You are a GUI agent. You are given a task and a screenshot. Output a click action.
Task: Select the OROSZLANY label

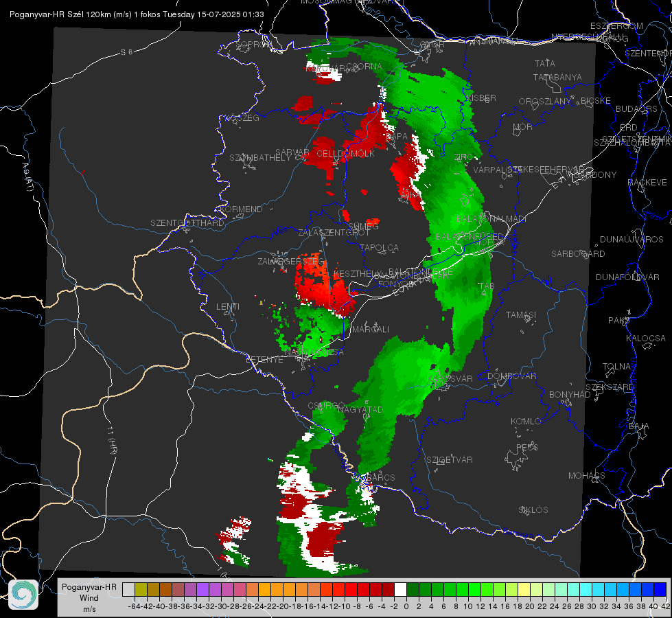pyautogui.click(x=545, y=102)
